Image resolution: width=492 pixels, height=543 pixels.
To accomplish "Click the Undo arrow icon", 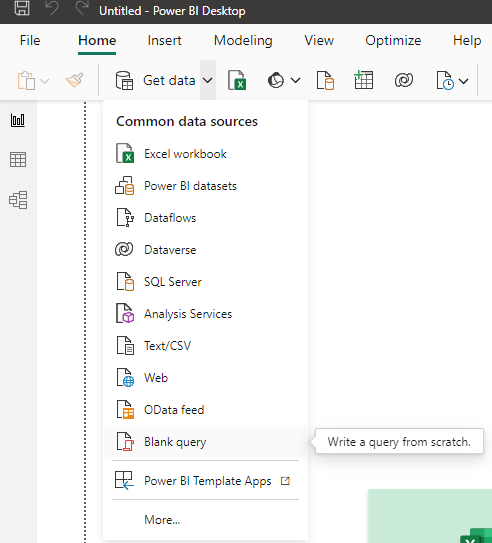I will coord(52,8).
